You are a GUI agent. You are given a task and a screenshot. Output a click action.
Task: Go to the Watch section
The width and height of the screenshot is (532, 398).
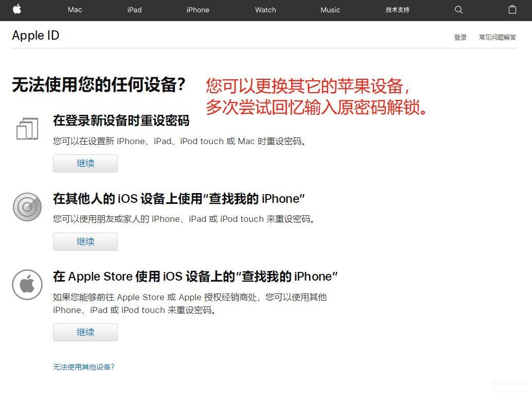click(265, 10)
